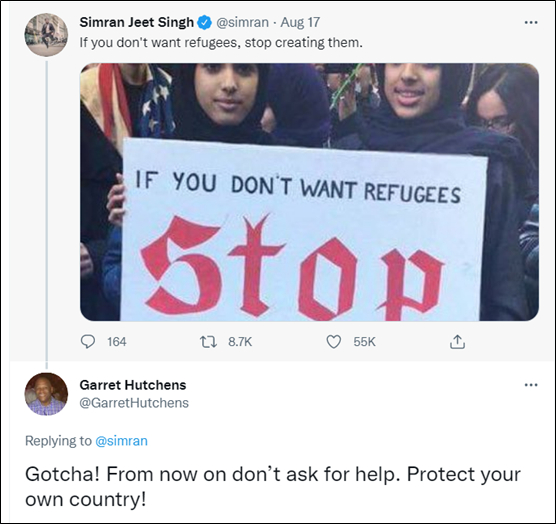Click @simran in Replying to line
The image size is (556, 524).
point(122,441)
